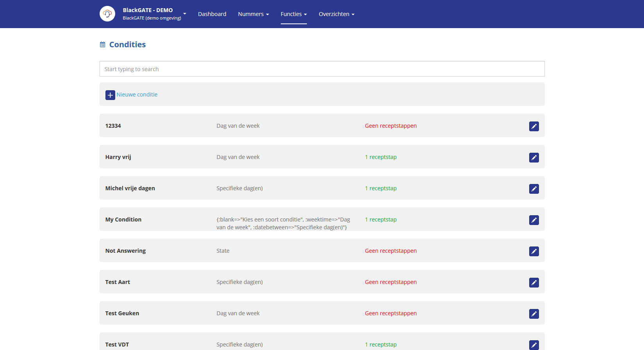Go to the Dashboard page
Screen dimensions: 644x350
pyautogui.click(x=212, y=14)
